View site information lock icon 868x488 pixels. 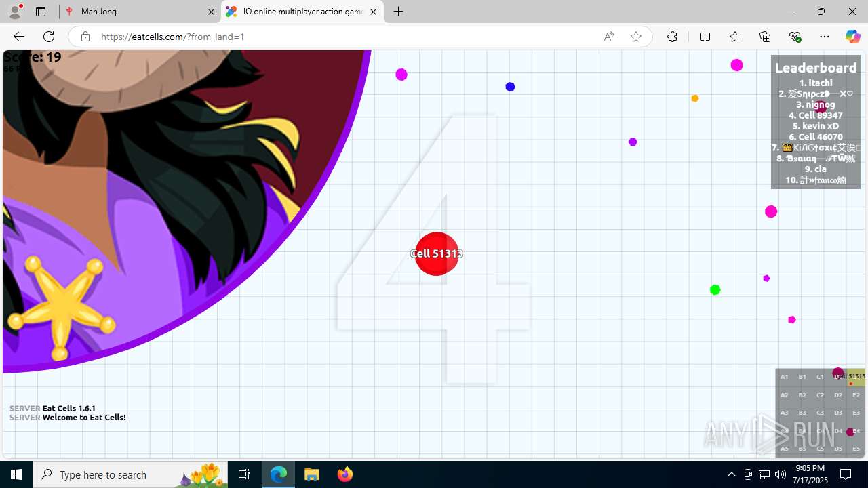coord(85,37)
